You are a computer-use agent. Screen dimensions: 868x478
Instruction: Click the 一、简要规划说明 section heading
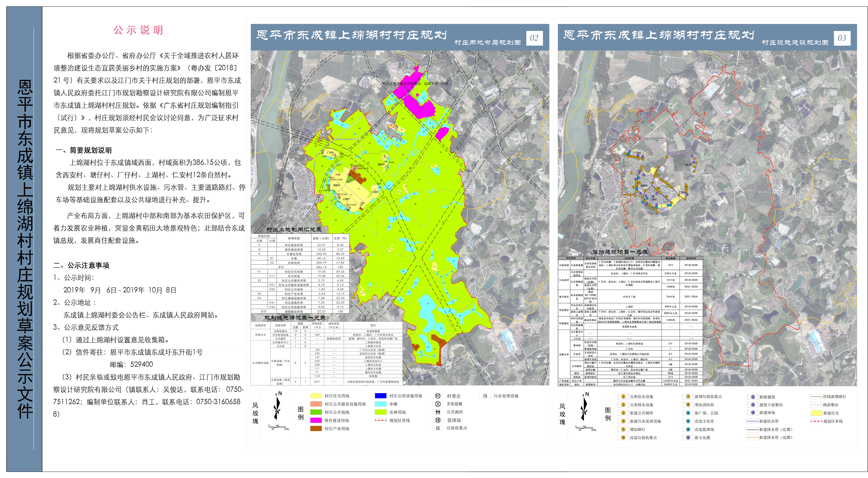[84, 150]
